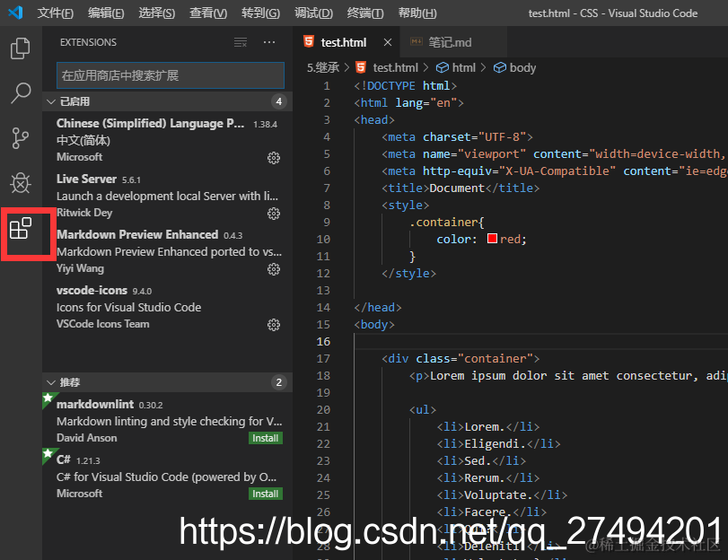Viewport: 728px width, 560px height.
Task: Open the 终端(T) menu
Action: pyautogui.click(x=365, y=13)
